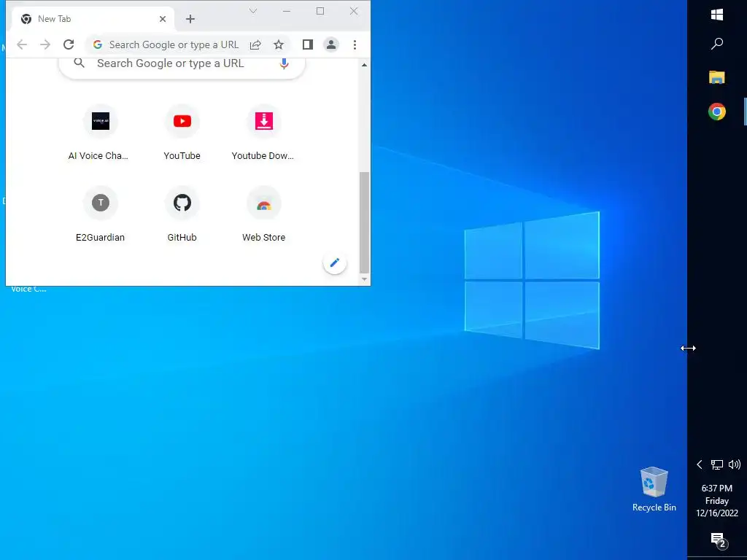Select the New Tab tab
The height and width of the screenshot is (560, 747).
click(x=93, y=19)
